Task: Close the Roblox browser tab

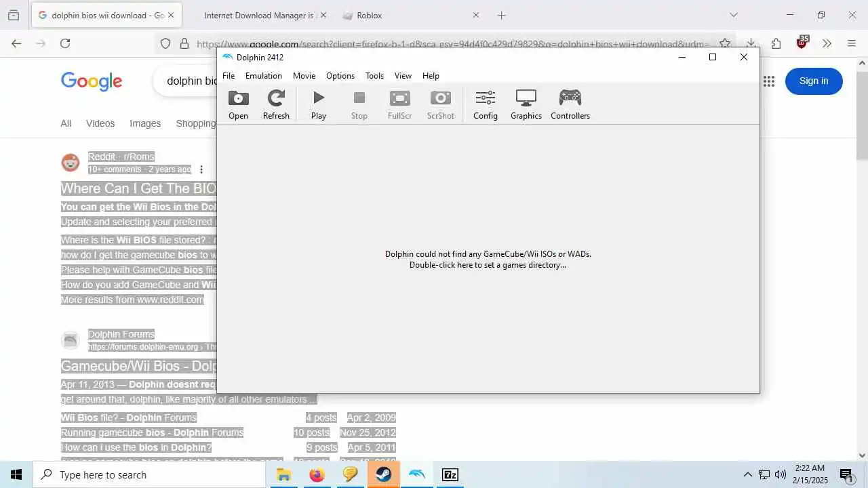Action: pyautogui.click(x=475, y=15)
